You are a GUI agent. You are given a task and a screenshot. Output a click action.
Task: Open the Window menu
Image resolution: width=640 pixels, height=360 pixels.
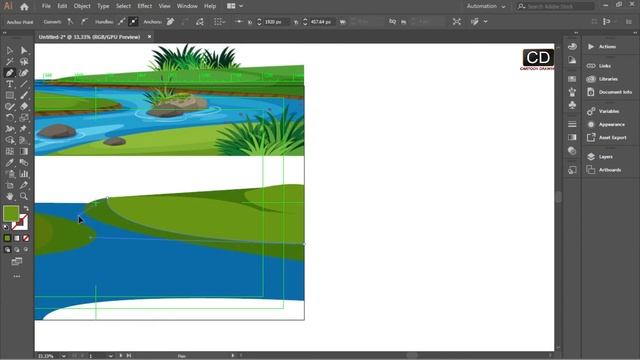click(187, 6)
